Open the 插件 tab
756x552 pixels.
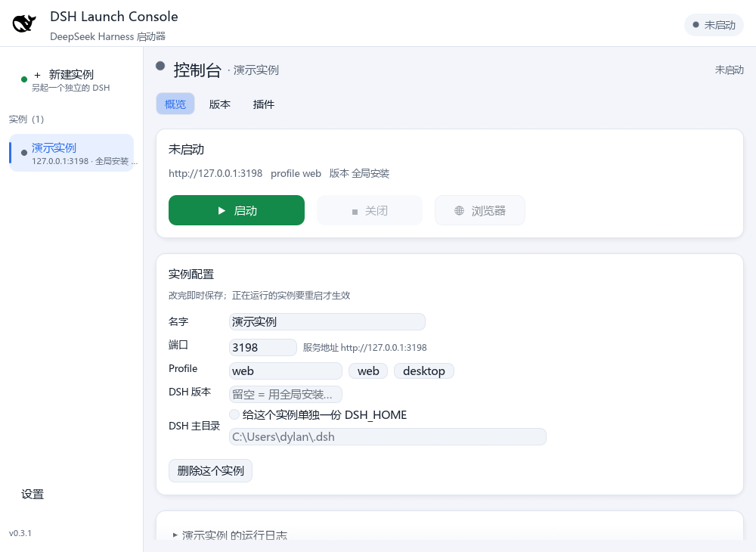(264, 104)
